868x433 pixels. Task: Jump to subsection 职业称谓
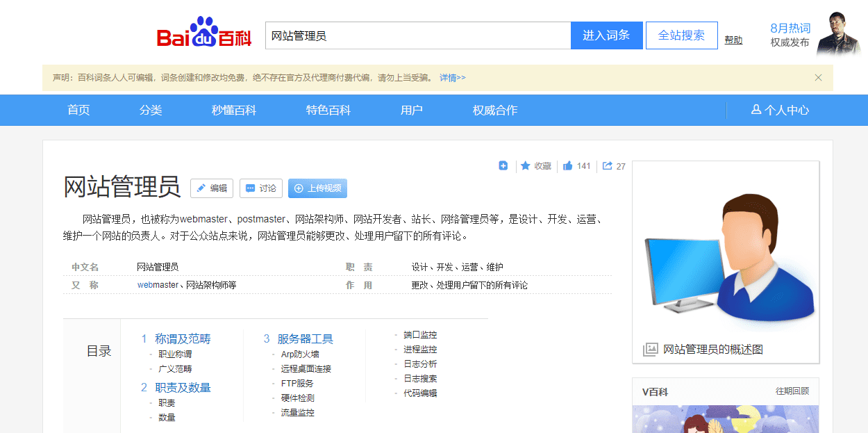point(175,354)
